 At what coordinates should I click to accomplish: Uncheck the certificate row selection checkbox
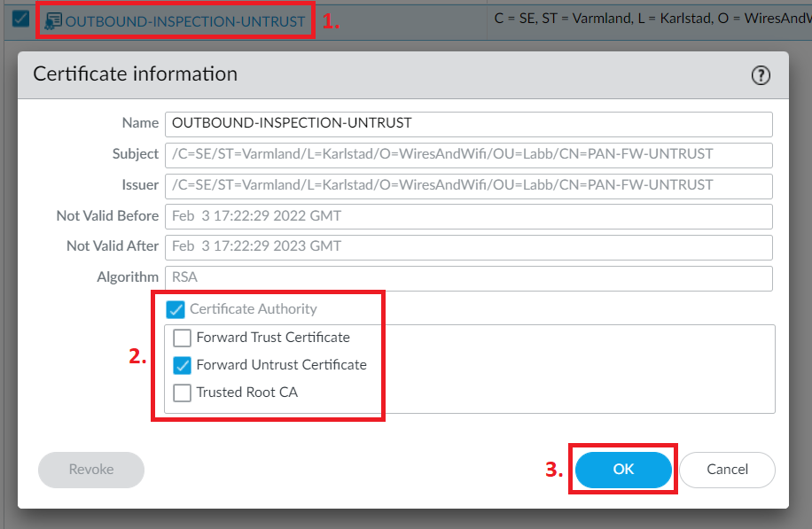click(x=19, y=18)
